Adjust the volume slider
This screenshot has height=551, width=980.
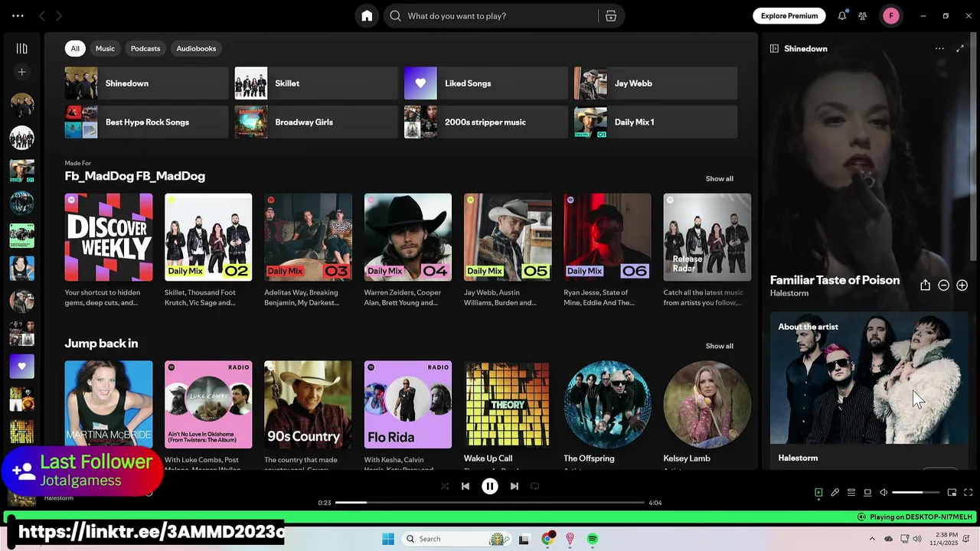click(x=916, y=493)
